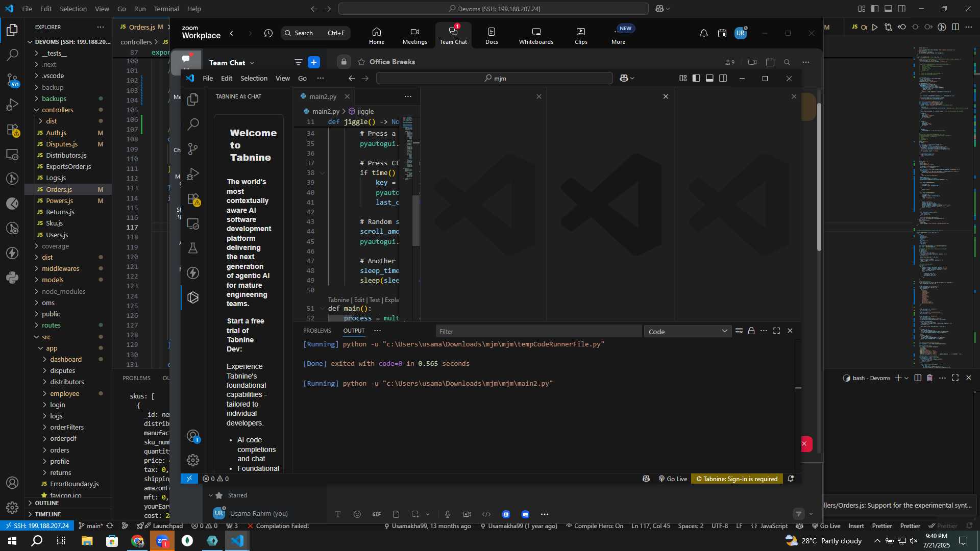The width and height of the screenshot is (980, 551).
Task: Open Extensions view in mjm window activity bar
Action: pos(193,199)
